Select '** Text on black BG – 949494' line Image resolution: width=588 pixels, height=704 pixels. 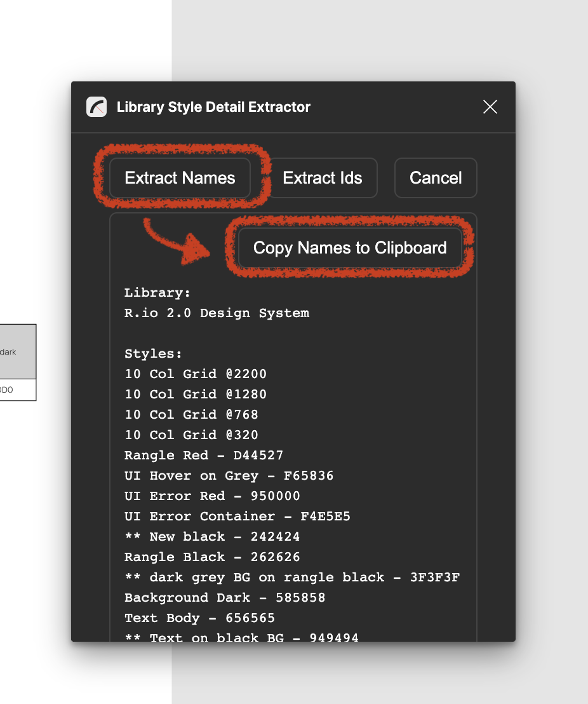242,637
